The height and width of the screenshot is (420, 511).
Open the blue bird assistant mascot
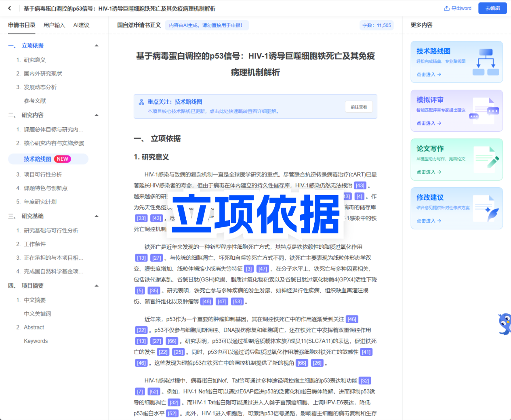[x=505, y=324]
